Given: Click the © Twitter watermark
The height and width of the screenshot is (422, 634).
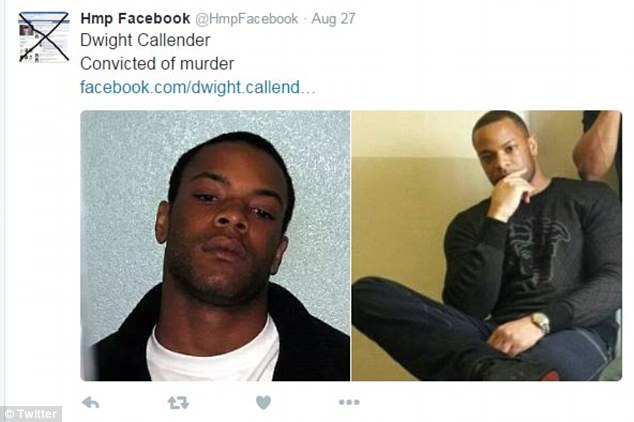Looking at the screenshot, I should point(31,414).
